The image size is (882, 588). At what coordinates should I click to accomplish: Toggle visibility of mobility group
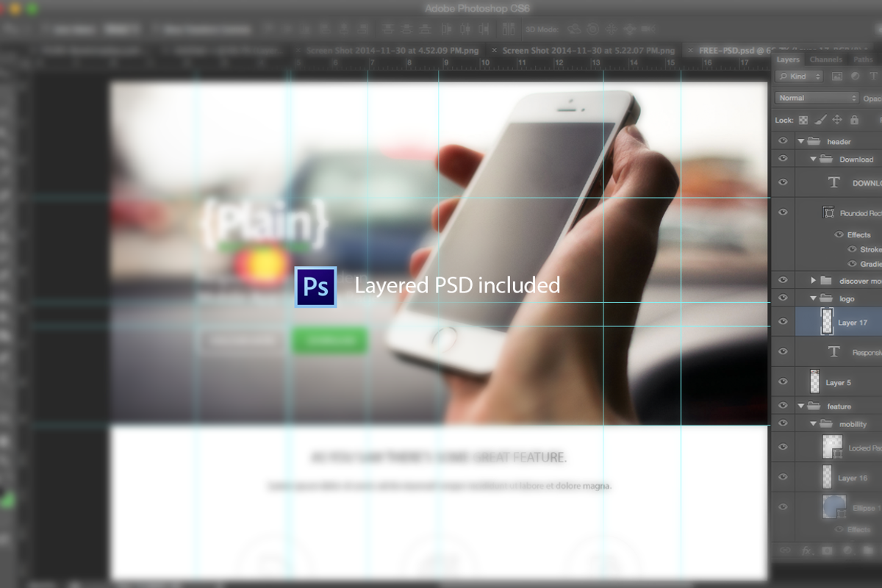pos(783,423)
